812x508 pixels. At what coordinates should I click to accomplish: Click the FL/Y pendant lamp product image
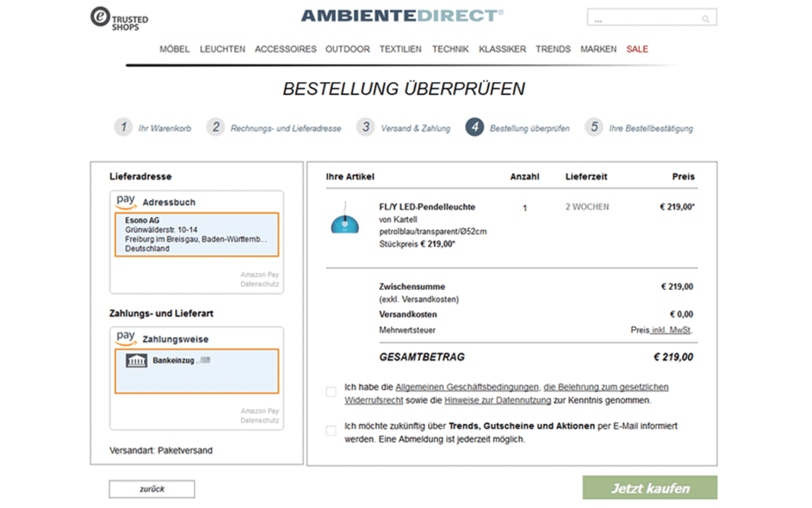point(345,219)
